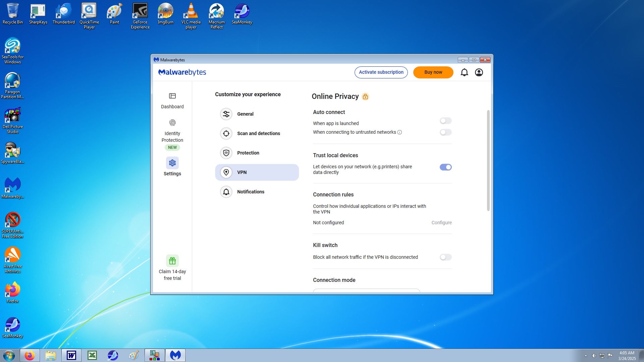644x362 pixels.
Task: Show hidden tray icons arrow
Action: pyautogui.click(x=586, y=356)
